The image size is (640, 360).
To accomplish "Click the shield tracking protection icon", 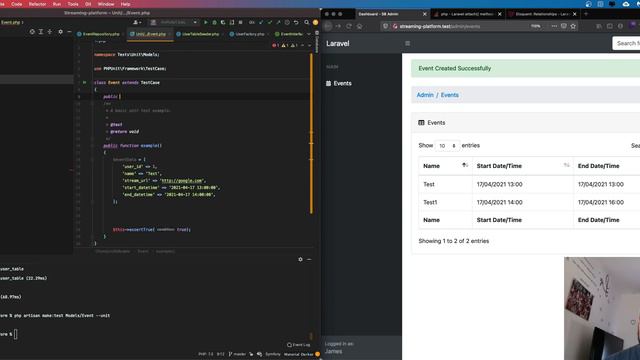I will (x=386, y=26).
